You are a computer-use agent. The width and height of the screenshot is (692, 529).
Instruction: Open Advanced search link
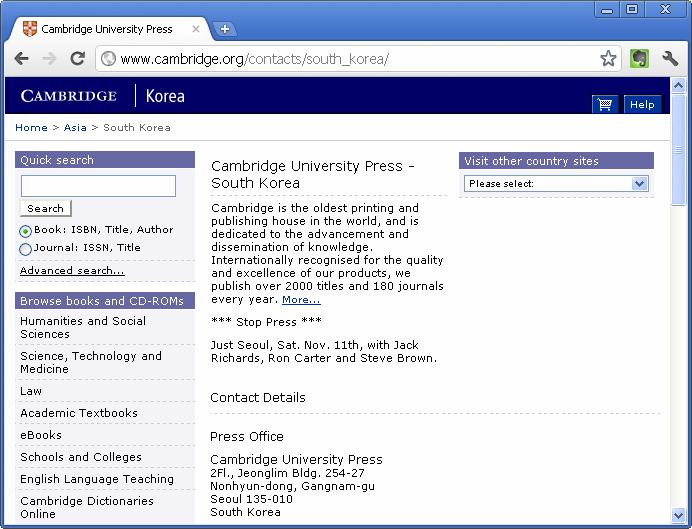(x=72, y=270)
